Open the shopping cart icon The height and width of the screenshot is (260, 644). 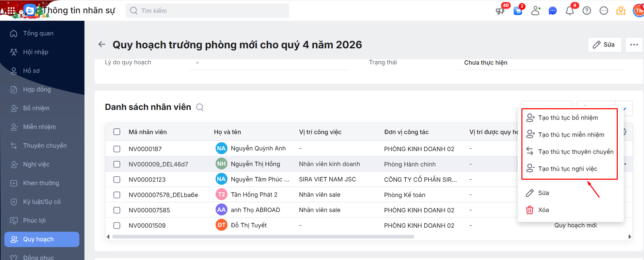tap(518, 11)
